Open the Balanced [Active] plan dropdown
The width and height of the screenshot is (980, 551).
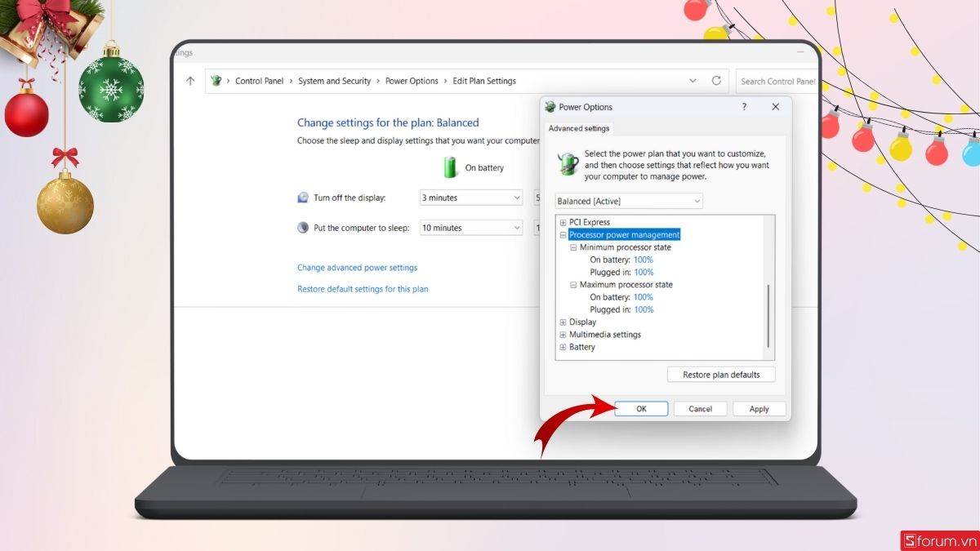point(629,201)
